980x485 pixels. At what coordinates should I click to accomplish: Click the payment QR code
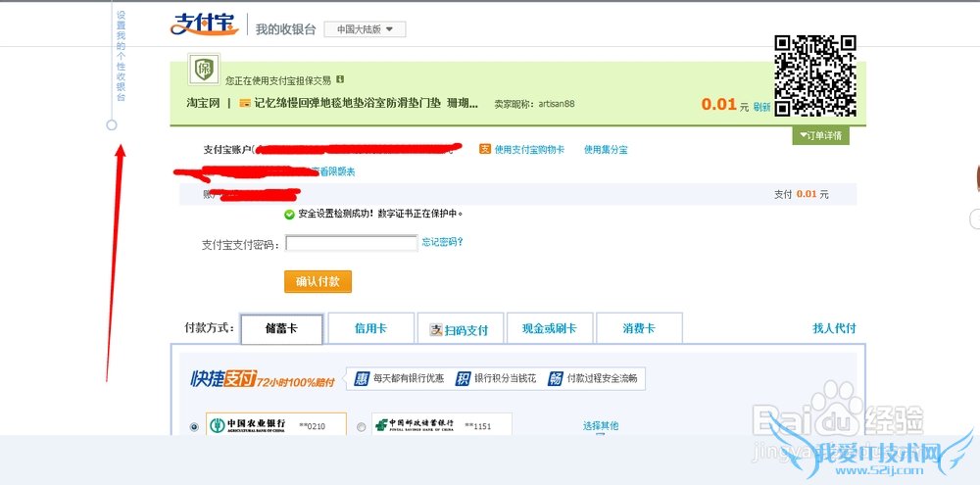[x=815, y=75]
